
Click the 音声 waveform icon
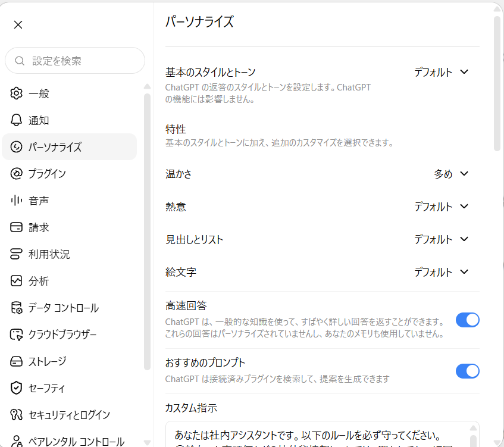[16, 201]
